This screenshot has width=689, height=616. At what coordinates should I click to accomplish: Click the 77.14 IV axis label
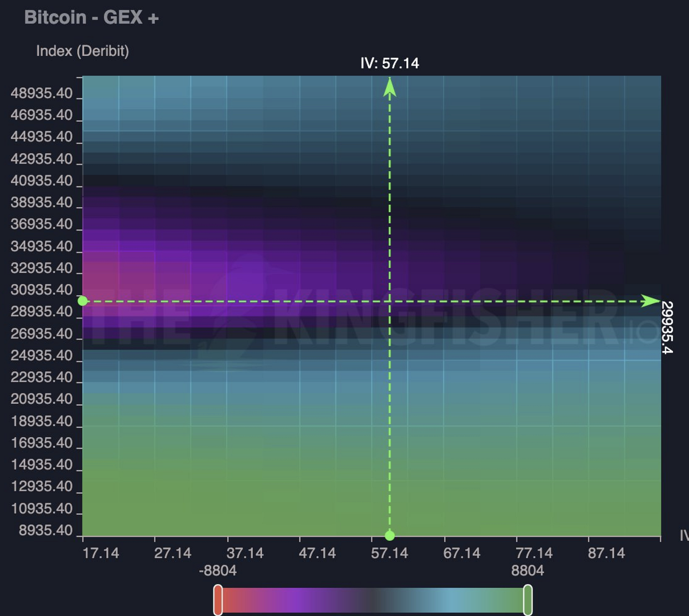(x=534, y=553)
